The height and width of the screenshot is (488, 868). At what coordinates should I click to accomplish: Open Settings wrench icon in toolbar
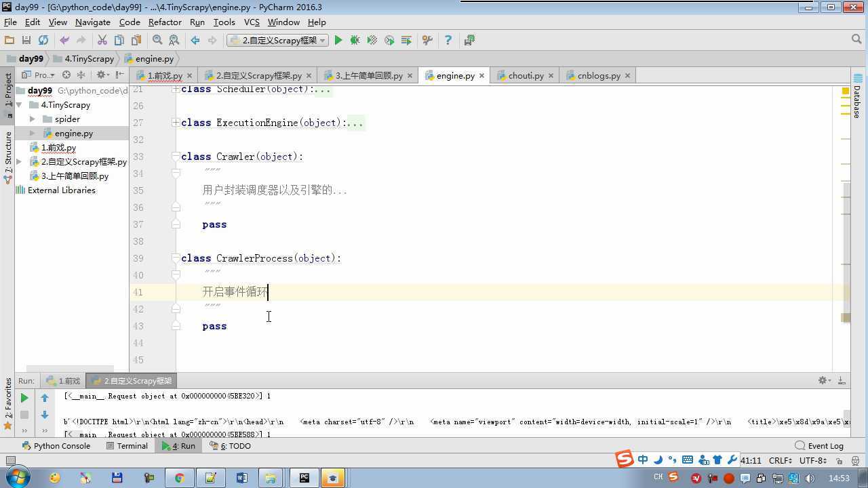point(427,41)
